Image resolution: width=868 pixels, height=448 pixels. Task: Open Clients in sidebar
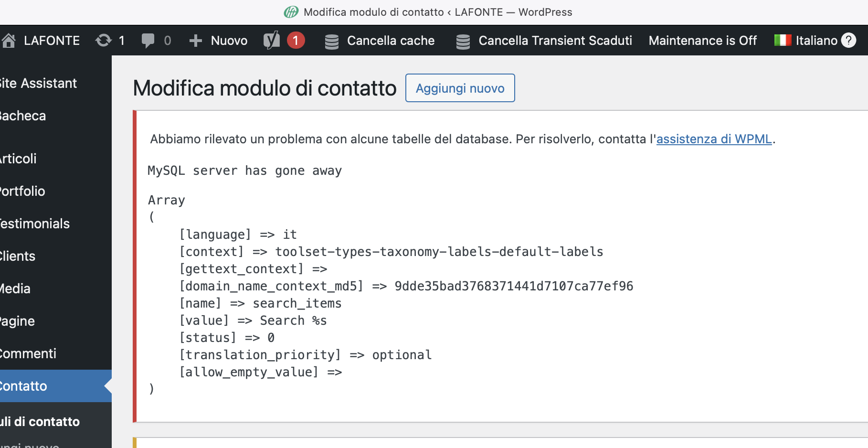(x=18, y=256)
